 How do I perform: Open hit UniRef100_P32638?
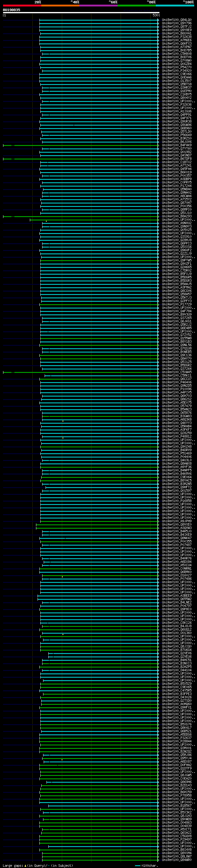tap(177, 37)
